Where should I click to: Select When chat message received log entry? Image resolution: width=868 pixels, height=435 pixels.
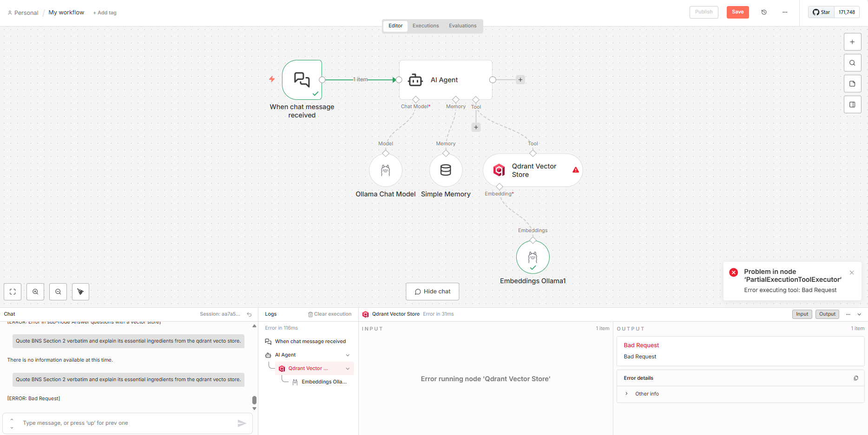pos(309,342)
